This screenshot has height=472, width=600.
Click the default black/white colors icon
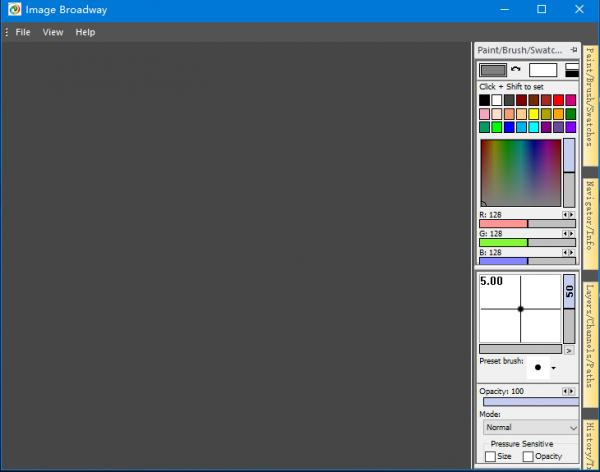point(571,70)
